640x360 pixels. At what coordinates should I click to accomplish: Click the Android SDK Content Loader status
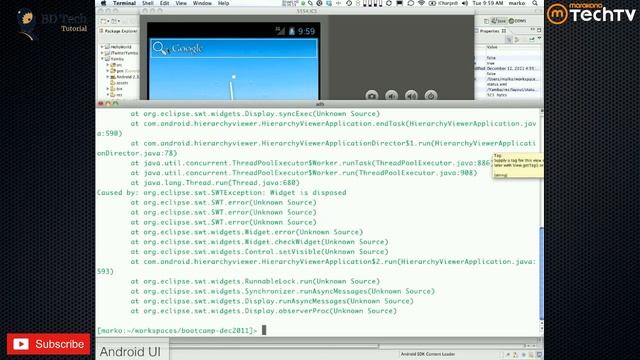[x=428, y=354]
